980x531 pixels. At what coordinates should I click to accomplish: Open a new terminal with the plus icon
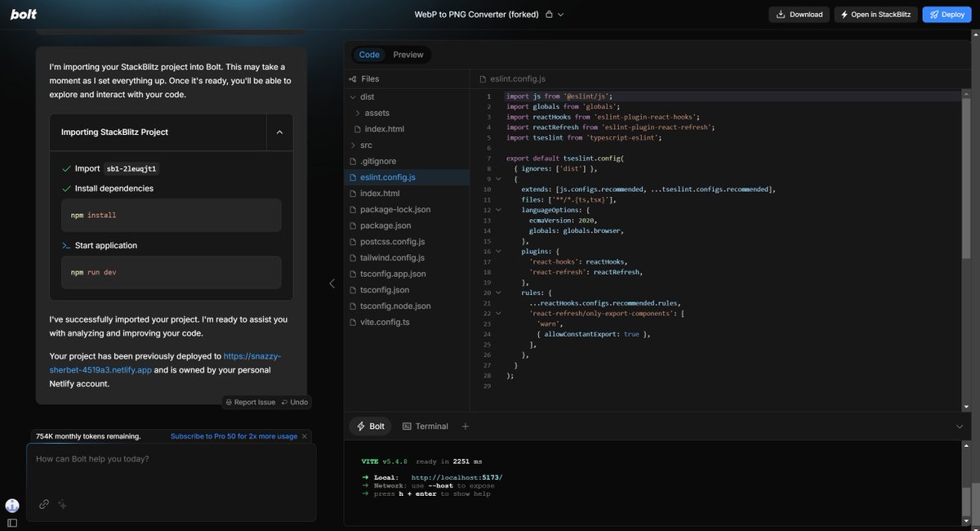tap(465, 426)
